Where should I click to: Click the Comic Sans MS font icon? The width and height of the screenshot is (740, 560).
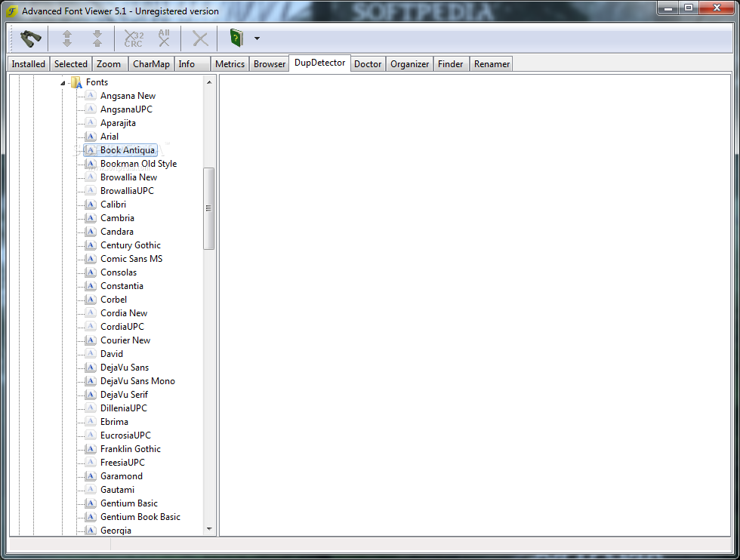(x=91, y=259)
